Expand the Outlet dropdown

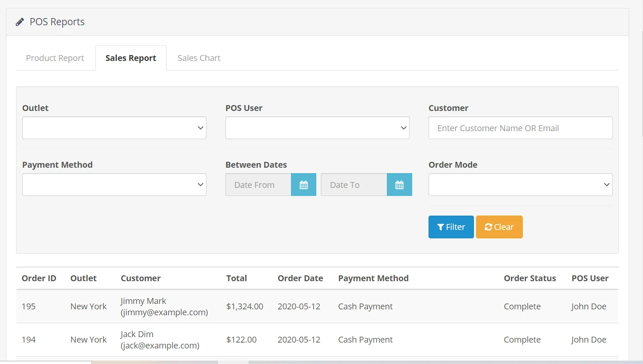tap(114, 128)
